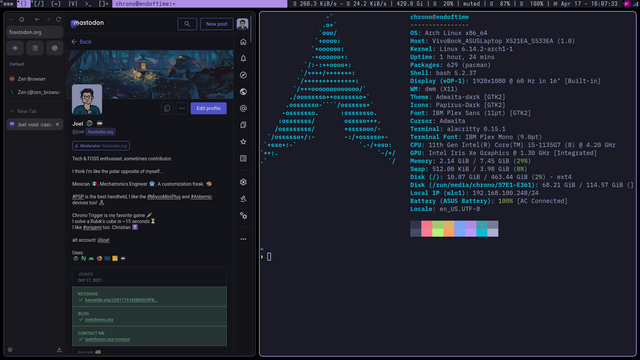Open Favorites star icon
Image resolution: width=640 pixels, height=360 pixels.
[243, 142]
